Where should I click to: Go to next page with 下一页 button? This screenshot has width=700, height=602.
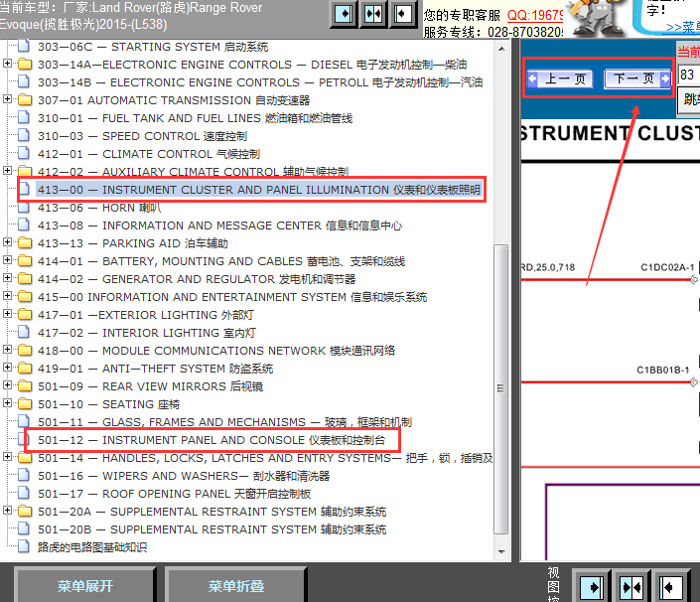click(x=637, y=79)
